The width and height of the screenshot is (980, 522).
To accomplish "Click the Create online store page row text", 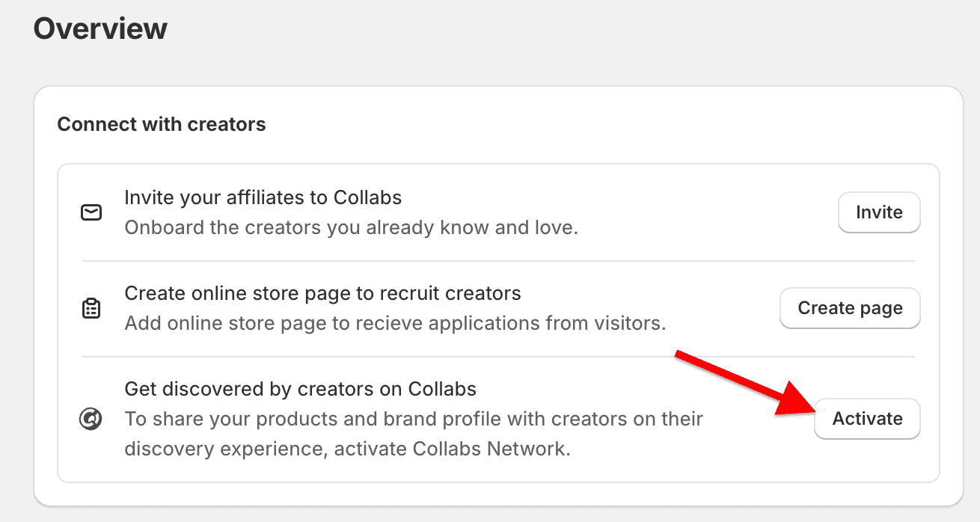I will click(322, 292).
